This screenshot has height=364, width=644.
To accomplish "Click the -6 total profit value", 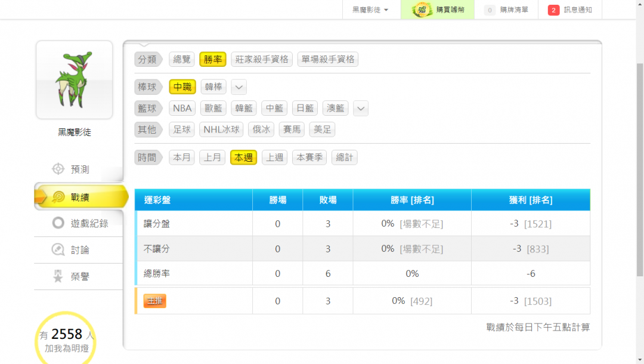I will [x=531, y=274].
